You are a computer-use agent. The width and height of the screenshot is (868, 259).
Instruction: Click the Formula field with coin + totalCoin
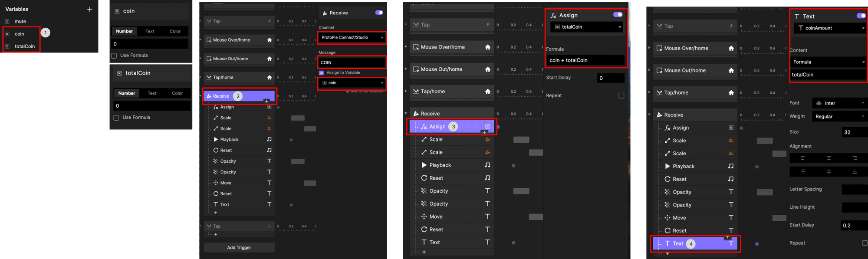point(585,60)
